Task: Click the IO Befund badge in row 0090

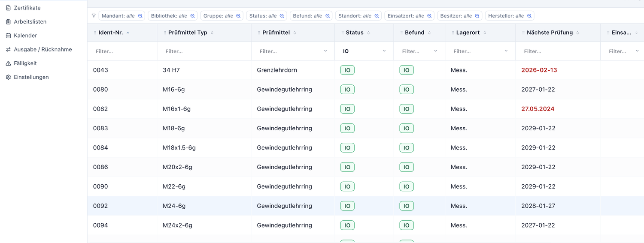Action: 407,186
